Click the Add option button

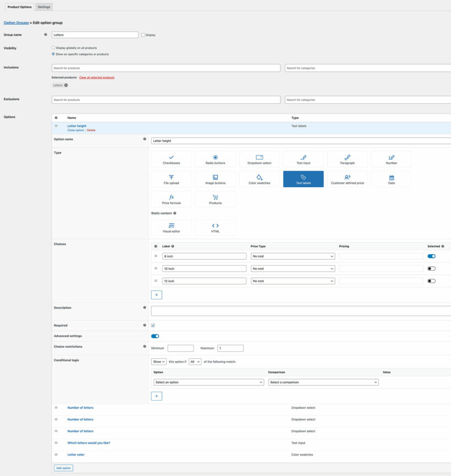(63, 468)
